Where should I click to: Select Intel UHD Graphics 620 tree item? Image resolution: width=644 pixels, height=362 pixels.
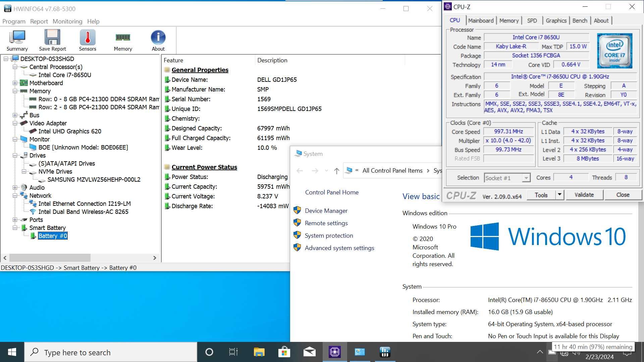pyautogui.click(x=70, y=131)
